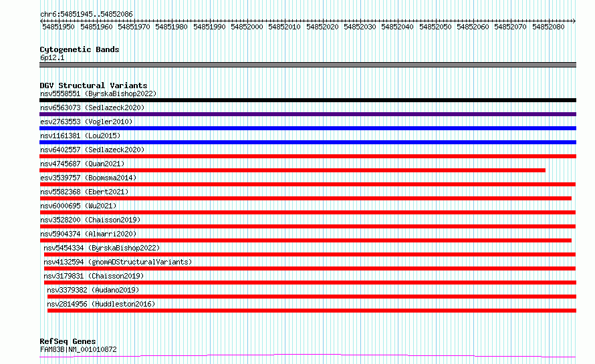The image size is (595, 364).
Task: Select the blue esv2763553 variant bar
Action: [x=308, y=128]
